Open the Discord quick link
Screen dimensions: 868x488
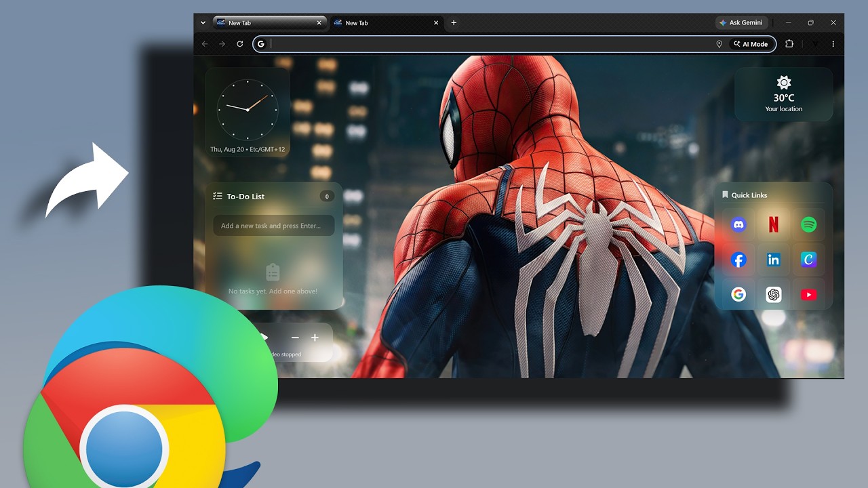click(738, 224)
